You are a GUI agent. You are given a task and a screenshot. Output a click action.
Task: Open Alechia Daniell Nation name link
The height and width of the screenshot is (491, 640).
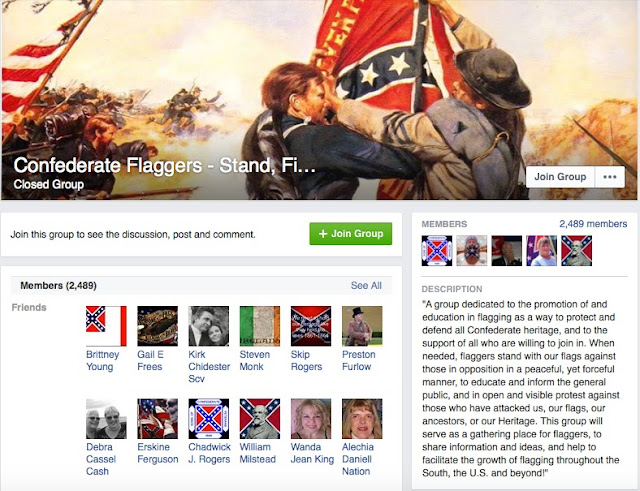point(358,459)
